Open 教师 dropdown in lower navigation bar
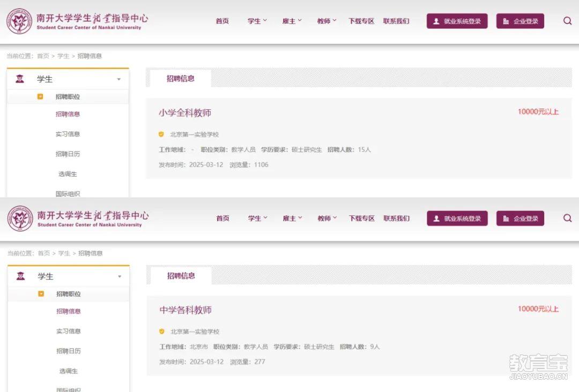Screen dimensions: 579x392 [x=327, y=218]
